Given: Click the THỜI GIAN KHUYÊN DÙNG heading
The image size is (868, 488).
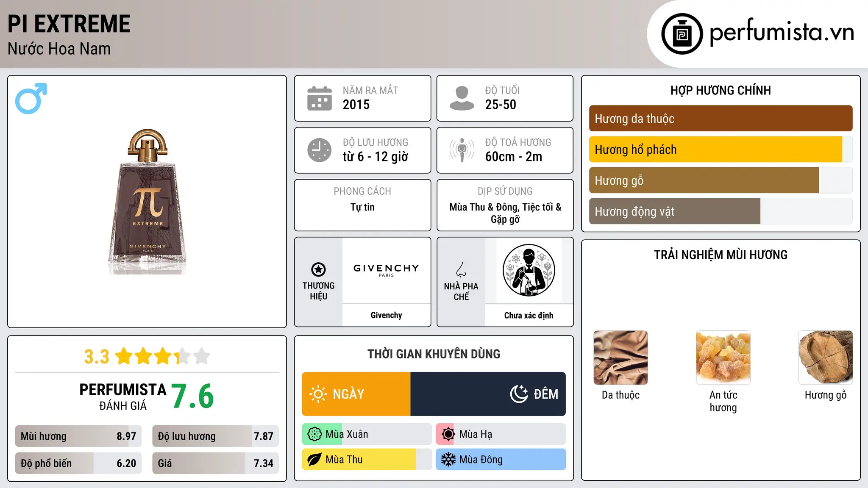Looking at the screenshot, I should point(434,354).
